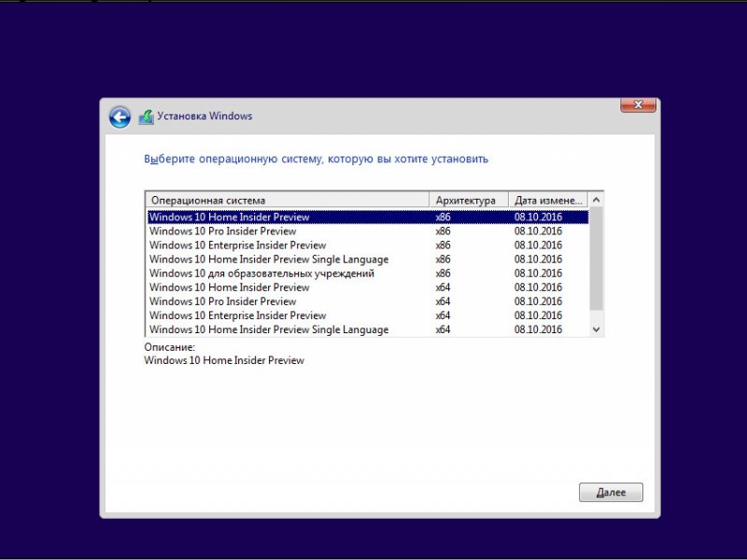Select Windows 10 для образовательных учреждений

[x=368, y=273]
